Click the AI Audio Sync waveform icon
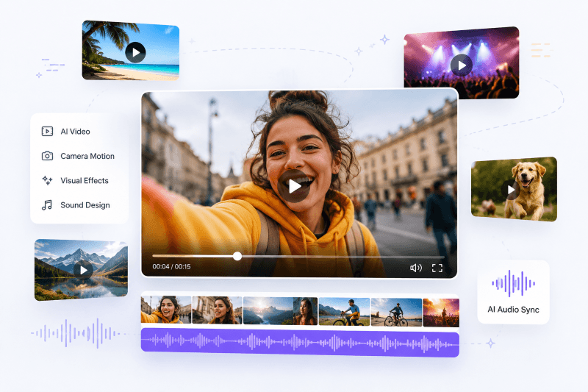This screenshot has width=588, height=392. tap(513, 283)
